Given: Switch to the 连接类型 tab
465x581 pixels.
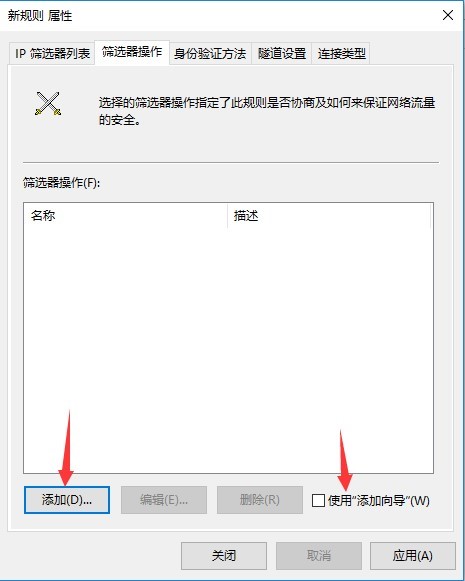Looking at the screenshot, I should coord(341,54).
